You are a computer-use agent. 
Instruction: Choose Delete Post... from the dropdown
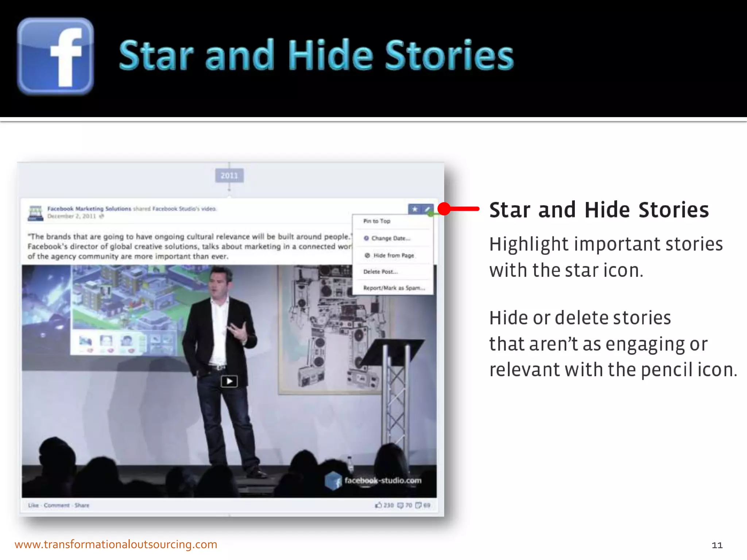[x=380, y=272]
